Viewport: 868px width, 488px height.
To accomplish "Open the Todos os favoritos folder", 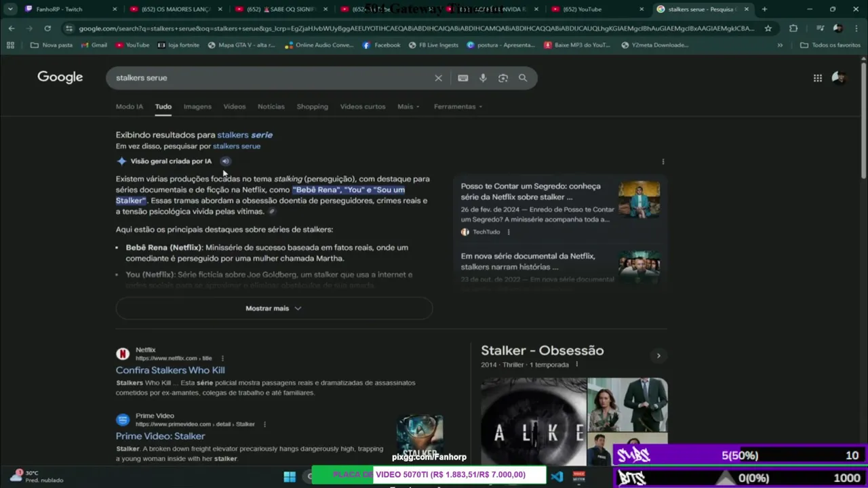I will tap(830, 45).
